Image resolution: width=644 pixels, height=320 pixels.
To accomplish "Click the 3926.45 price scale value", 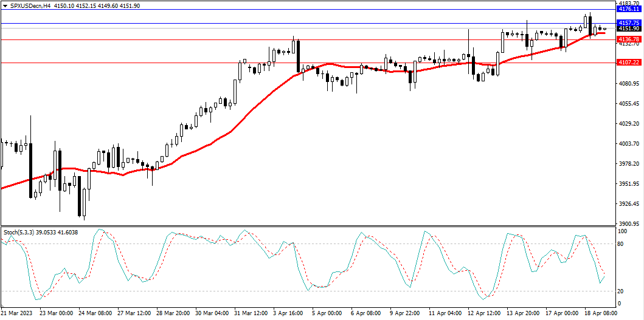I will (x=629, y=204).
